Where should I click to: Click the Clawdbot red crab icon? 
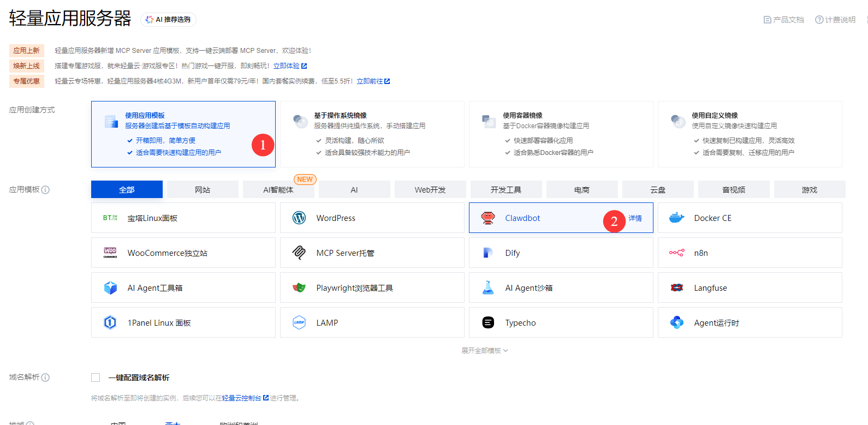pos(488,218)
